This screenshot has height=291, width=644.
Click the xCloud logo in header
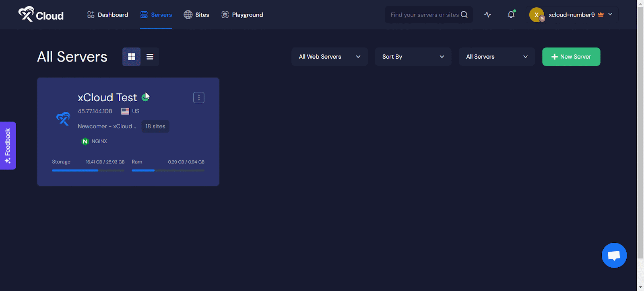pyautogui.click(x=41, y=15)
